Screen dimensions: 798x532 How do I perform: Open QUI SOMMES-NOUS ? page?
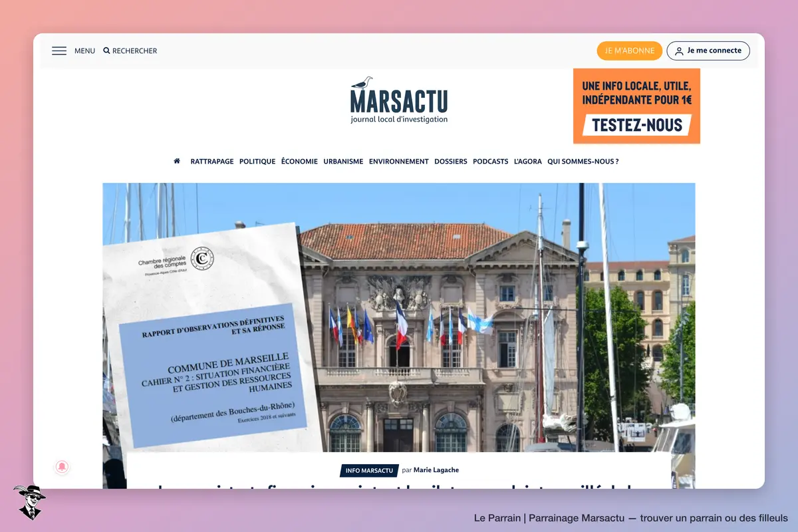pyautogui.click(x=583, y=162)
